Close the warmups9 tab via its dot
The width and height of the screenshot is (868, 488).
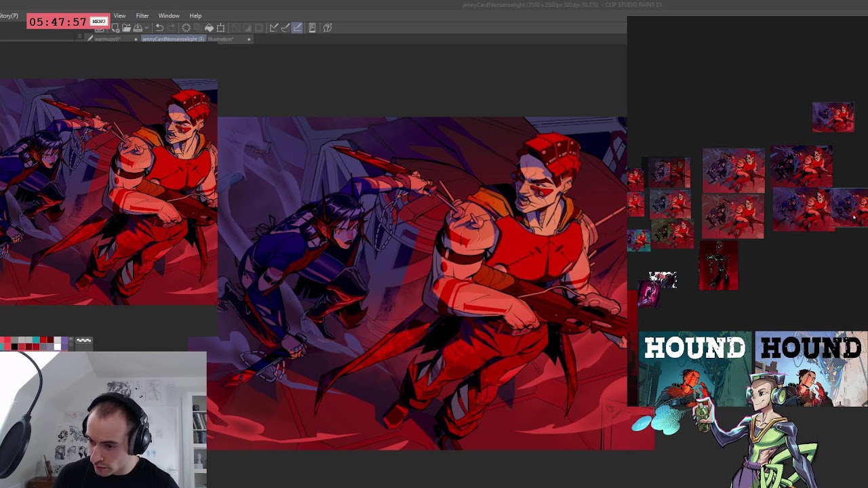click(x=136, y=39)
